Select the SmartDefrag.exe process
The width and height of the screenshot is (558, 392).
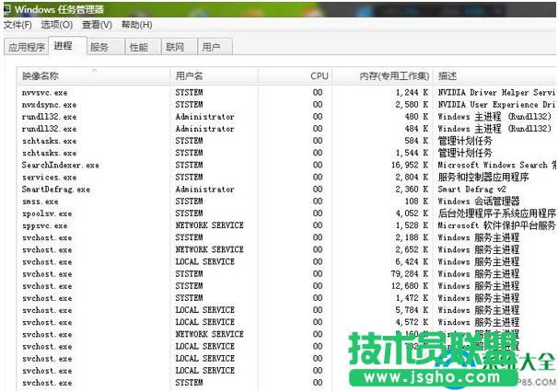56,190
